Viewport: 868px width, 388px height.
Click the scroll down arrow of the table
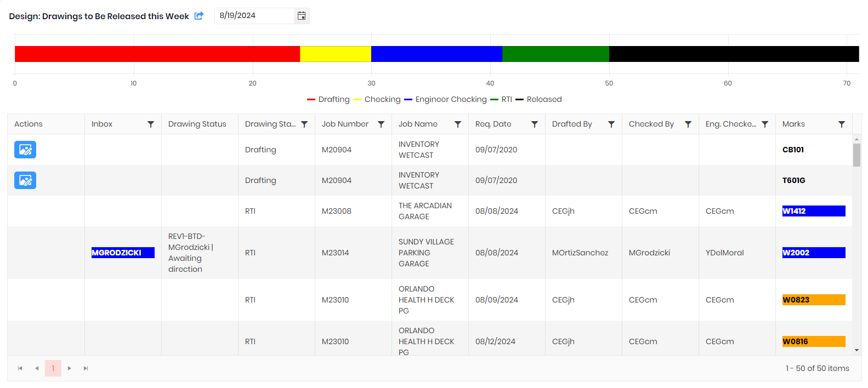(x=856, y=350)
